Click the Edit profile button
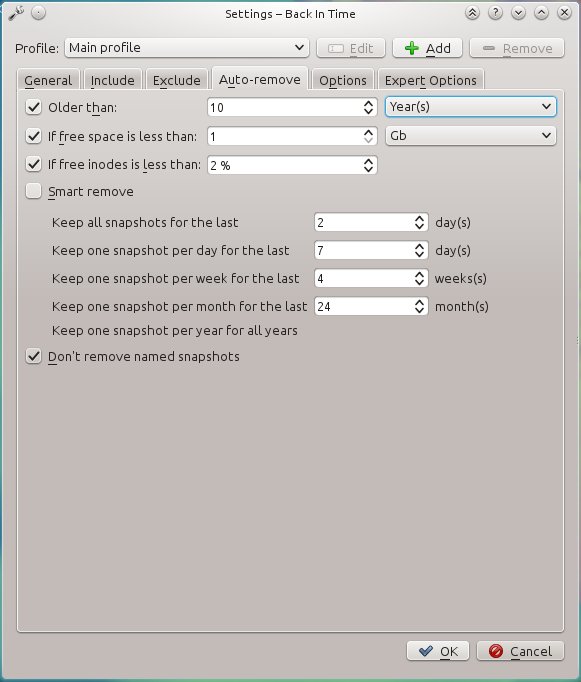The width and height of the screenshot is (581, 682). tap(351, 48)
